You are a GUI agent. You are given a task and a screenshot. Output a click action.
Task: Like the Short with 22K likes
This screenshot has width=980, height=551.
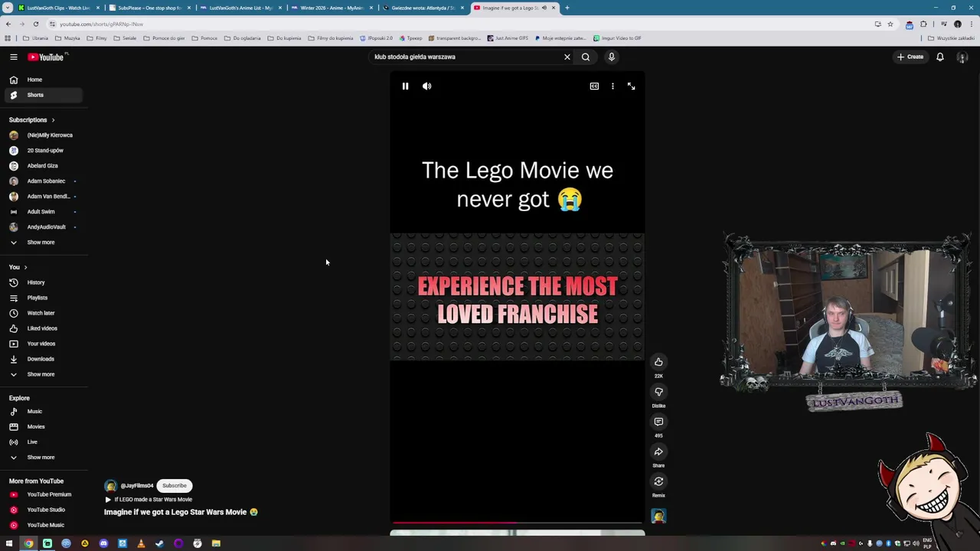[x=658, y=362]
